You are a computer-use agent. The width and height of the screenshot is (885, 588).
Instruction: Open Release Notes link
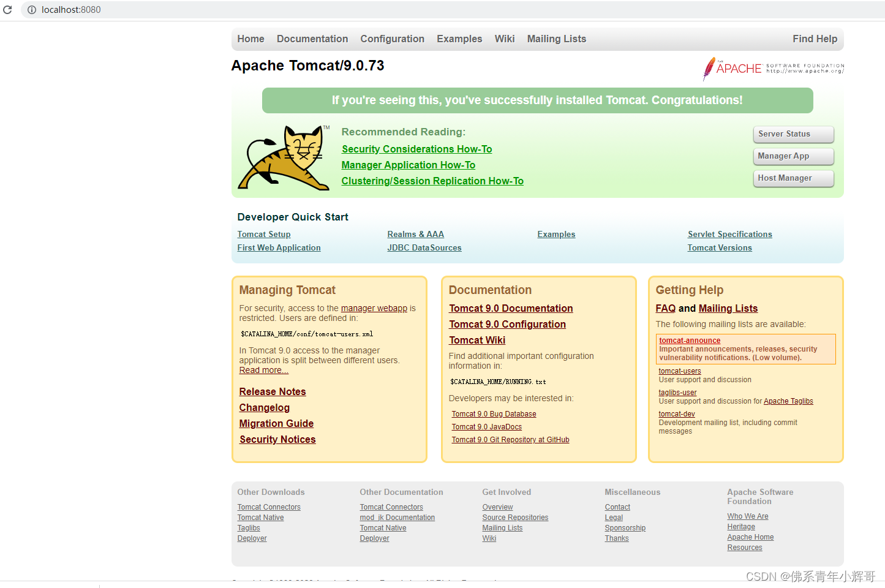[x=273, y=391]
